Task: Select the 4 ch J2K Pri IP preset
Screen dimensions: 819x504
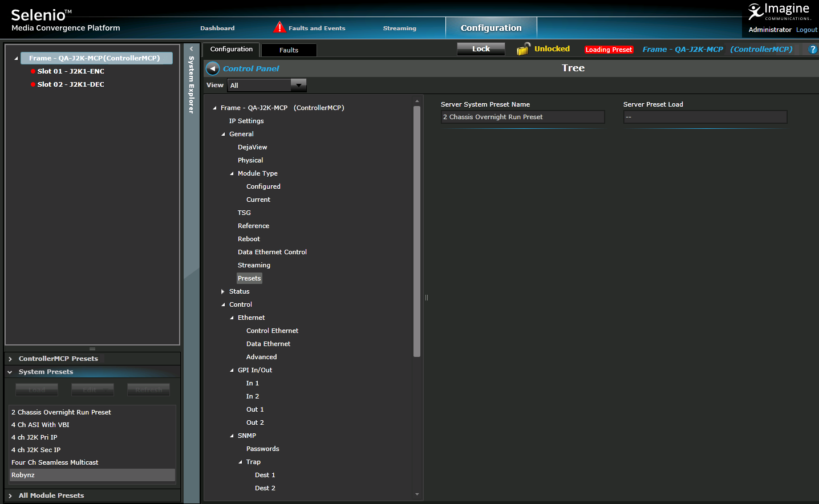Action: 92,437
